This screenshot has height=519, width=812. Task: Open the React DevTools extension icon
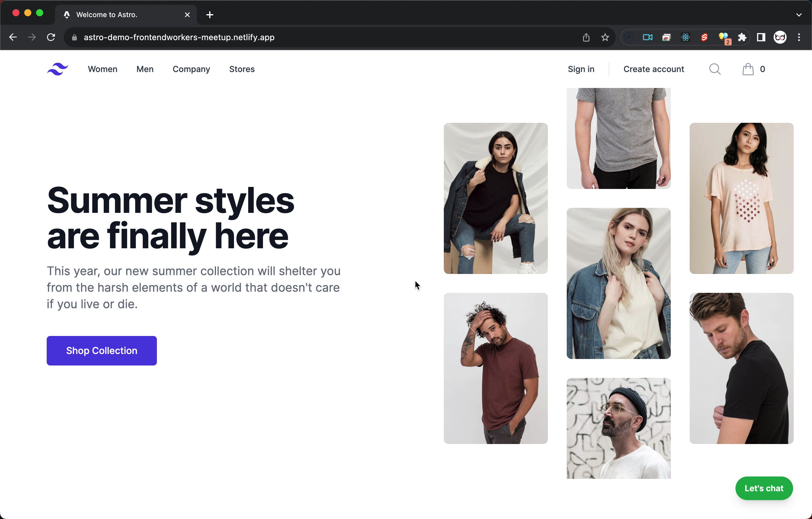click(x=685, y=37)
